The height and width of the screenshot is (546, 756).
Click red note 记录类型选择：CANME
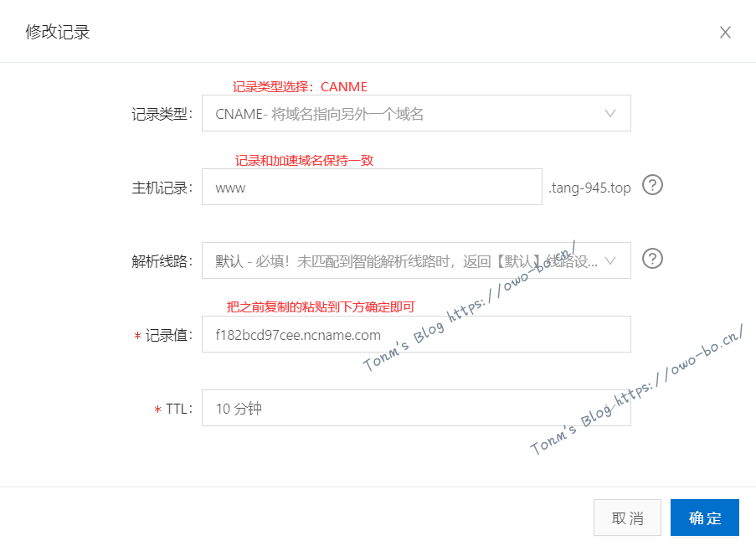(300, 87)
